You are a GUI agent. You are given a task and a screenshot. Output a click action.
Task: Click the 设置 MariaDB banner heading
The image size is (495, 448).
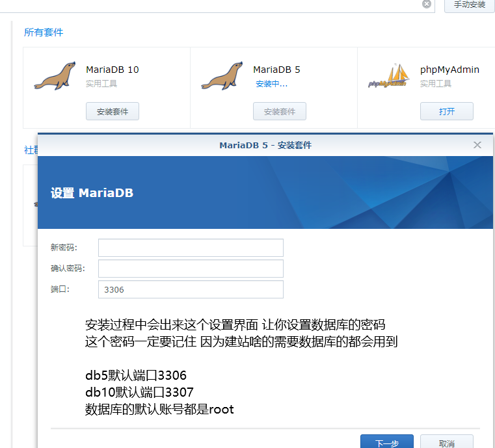[x=92, y=192]
